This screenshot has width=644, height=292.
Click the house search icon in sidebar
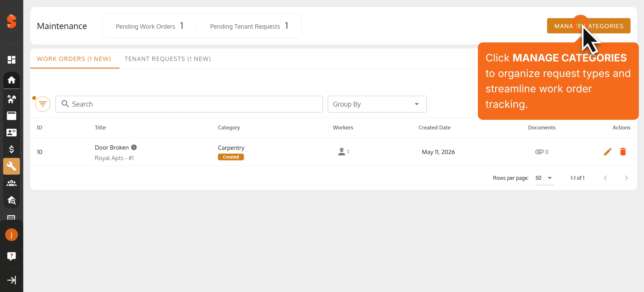click(12, 200)
